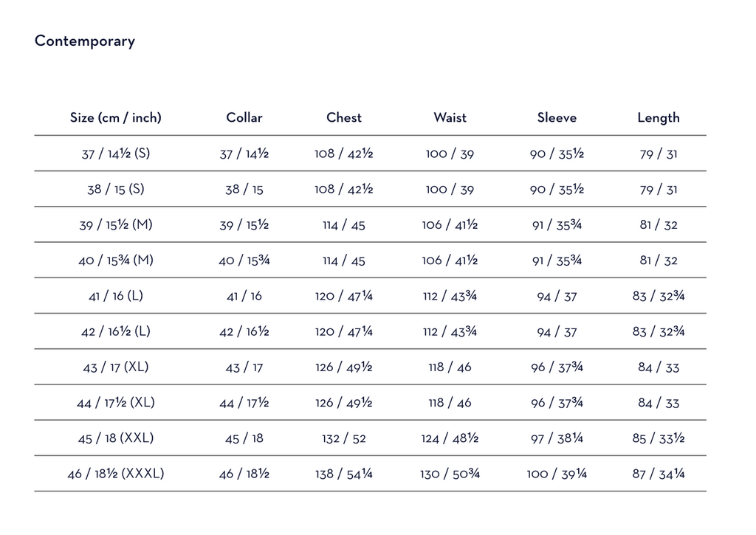Click the 46 / 18½ (XXXL) size label
The width and height of the screenshot is (756, 535).
[x=116, y=473]
